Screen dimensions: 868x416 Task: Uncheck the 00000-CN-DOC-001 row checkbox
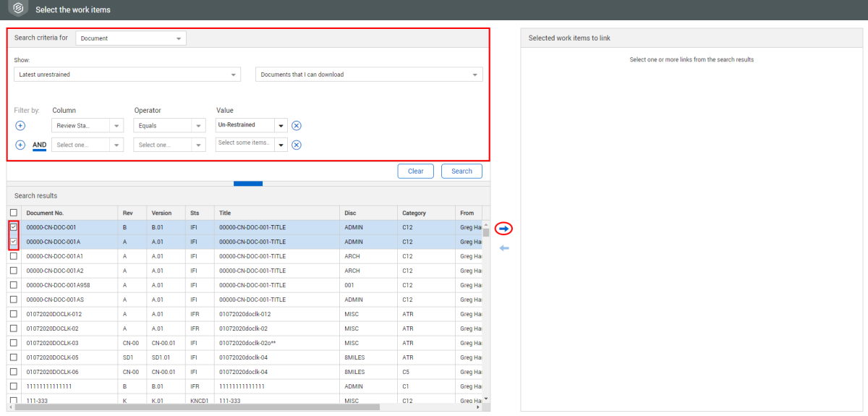click(14, 227)
